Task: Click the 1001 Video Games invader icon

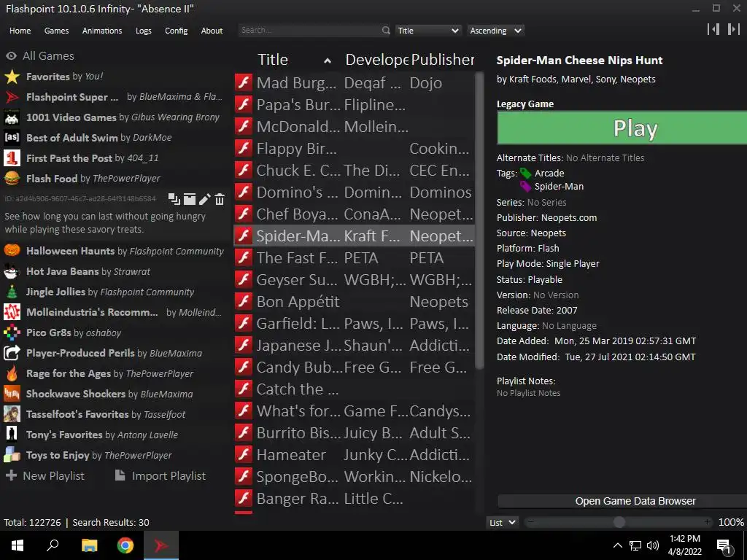Action: coord(12,117)
